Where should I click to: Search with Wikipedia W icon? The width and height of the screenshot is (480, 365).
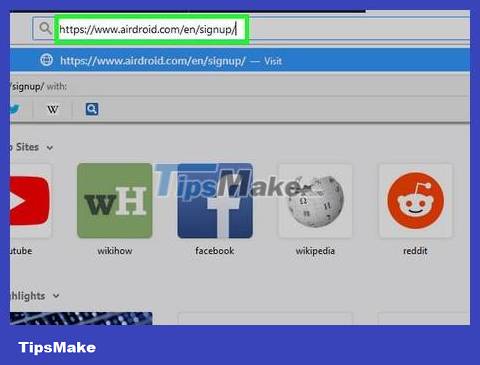pos(53,109)
